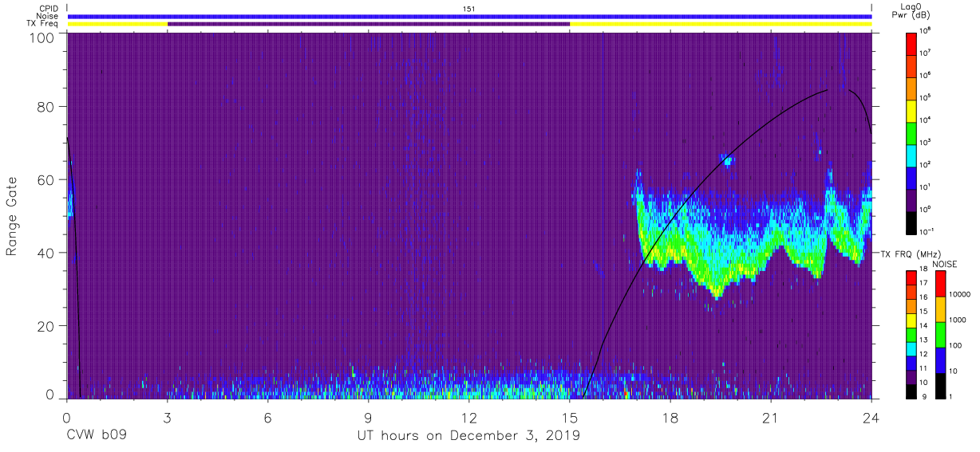This screenshot has height=452, width=980.
Task: Click the 80 tick on Range Gate axis
Action: [x=45, y=106]
